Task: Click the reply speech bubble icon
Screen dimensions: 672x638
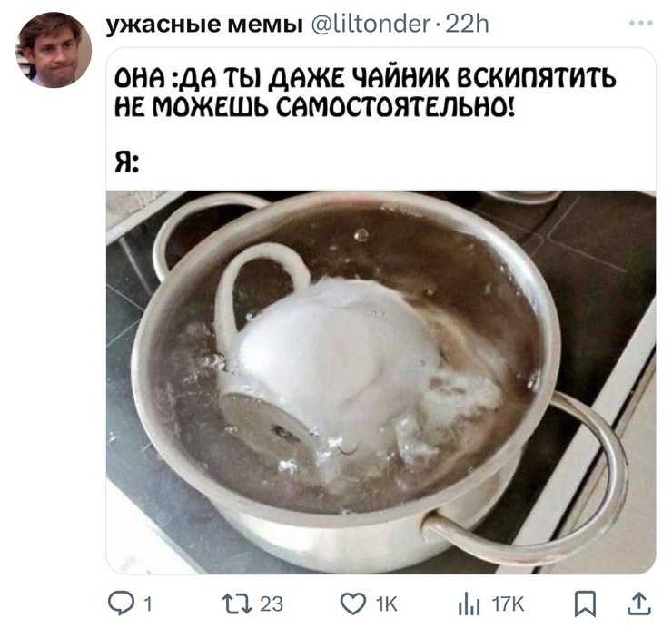Action: [x=121, y=604]
